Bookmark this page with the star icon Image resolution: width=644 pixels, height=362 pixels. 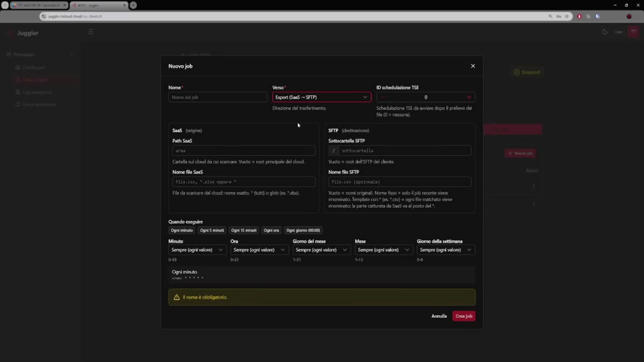click(567, 16)
